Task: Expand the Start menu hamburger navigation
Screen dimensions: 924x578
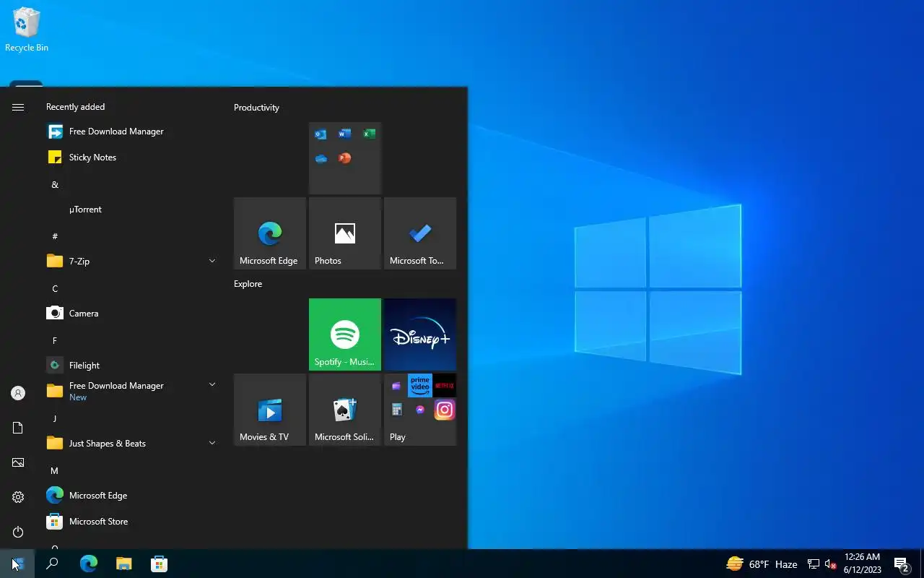Action: pos(18,107)
